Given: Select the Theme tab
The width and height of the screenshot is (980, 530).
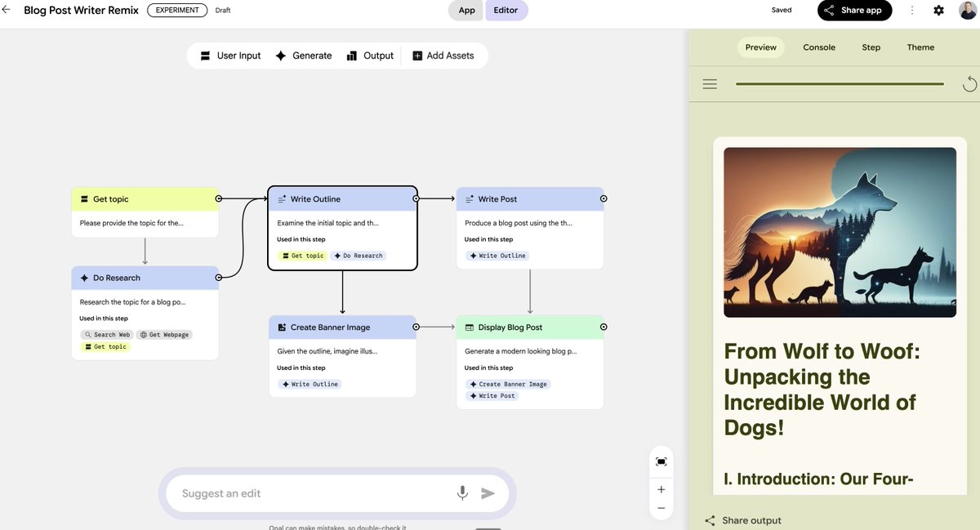Looking at the screenshot, I should coord(920,47).
